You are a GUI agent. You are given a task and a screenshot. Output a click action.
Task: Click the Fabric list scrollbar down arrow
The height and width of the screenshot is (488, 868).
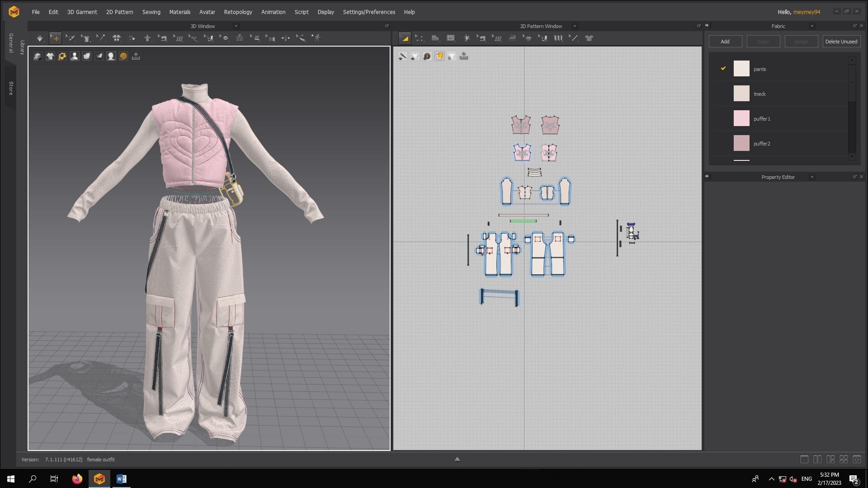pos(852,157)
